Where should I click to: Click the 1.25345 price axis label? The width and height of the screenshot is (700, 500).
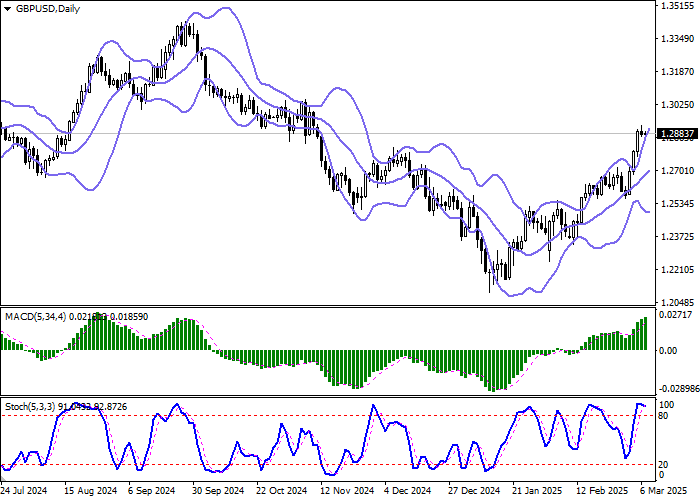(677, 203)
